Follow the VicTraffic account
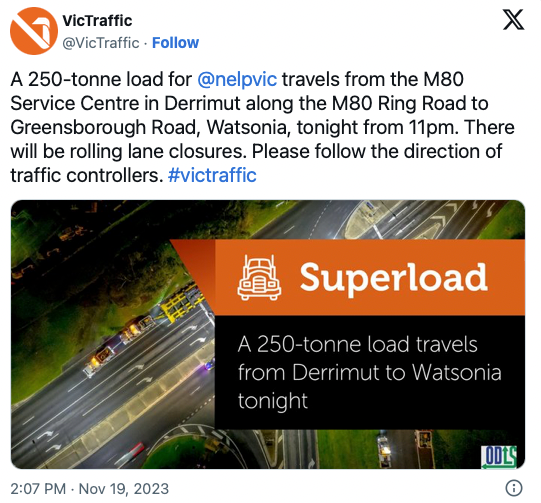541x503 pixels. 175,43
